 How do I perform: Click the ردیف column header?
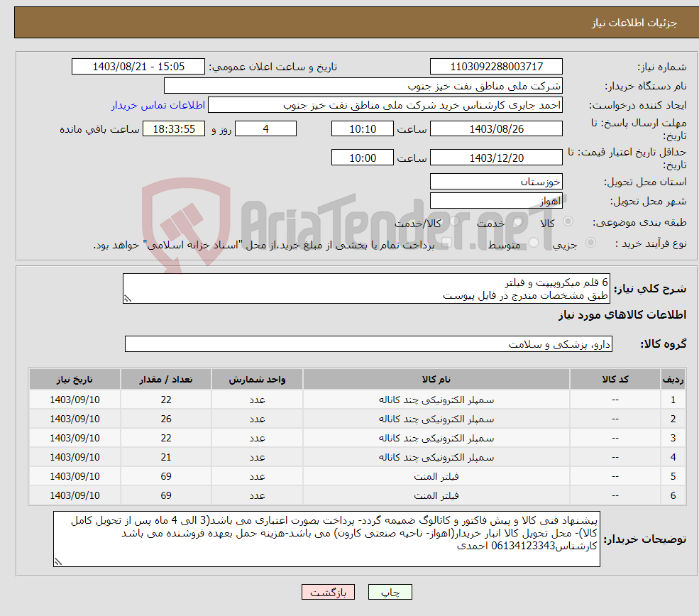click(x=673, y=379)
